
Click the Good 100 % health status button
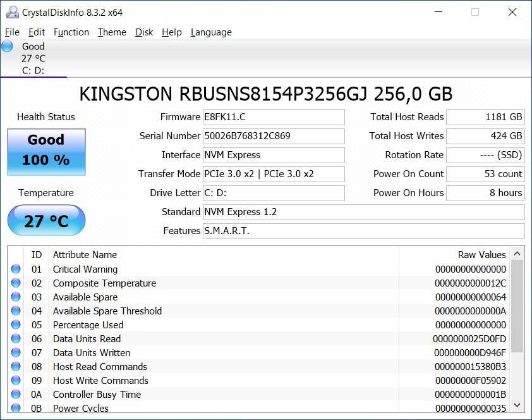(46, 152)
